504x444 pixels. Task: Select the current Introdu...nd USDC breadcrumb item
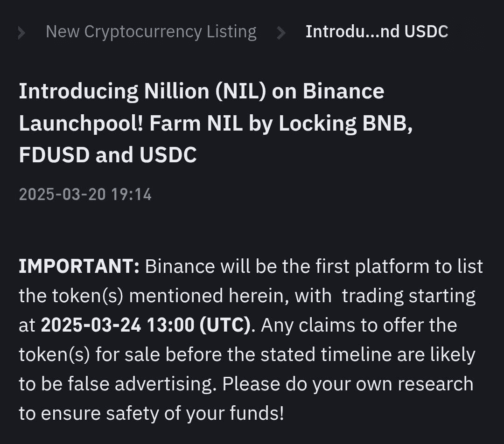coord(376,32)
